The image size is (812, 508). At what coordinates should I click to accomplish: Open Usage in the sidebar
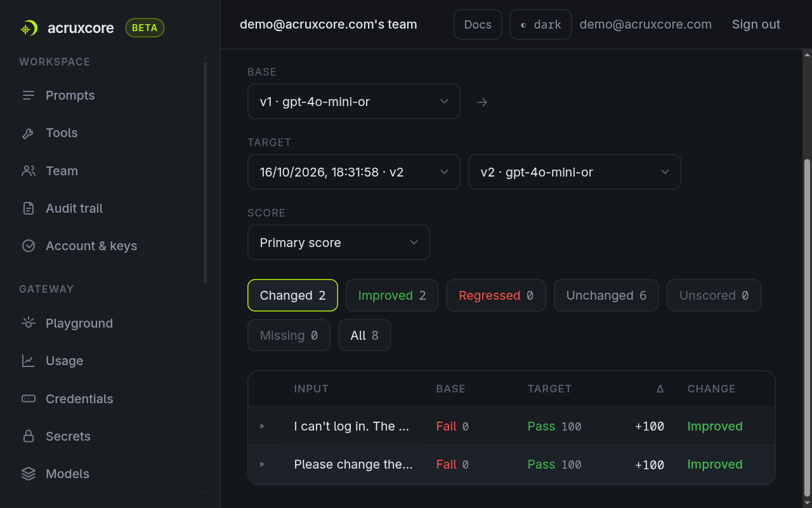(x=64, y=361)
